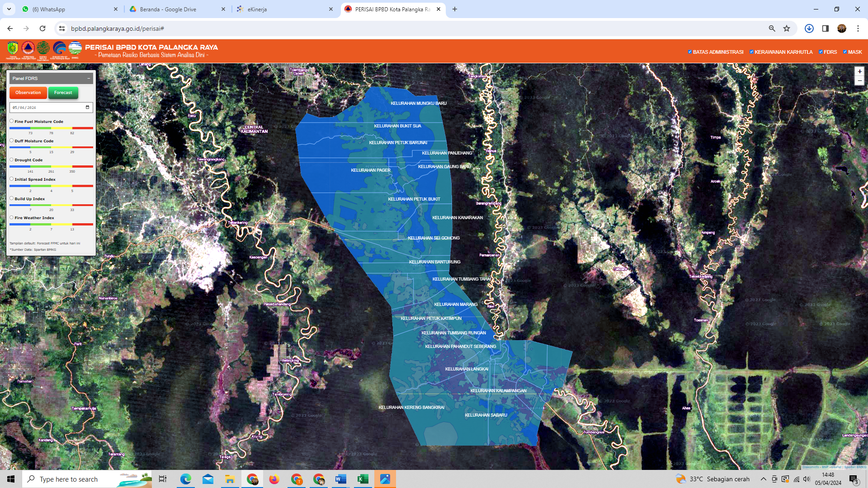Screen dimensions: 868x488
Task: Open a new browser tab
Action: coord(455,9)
